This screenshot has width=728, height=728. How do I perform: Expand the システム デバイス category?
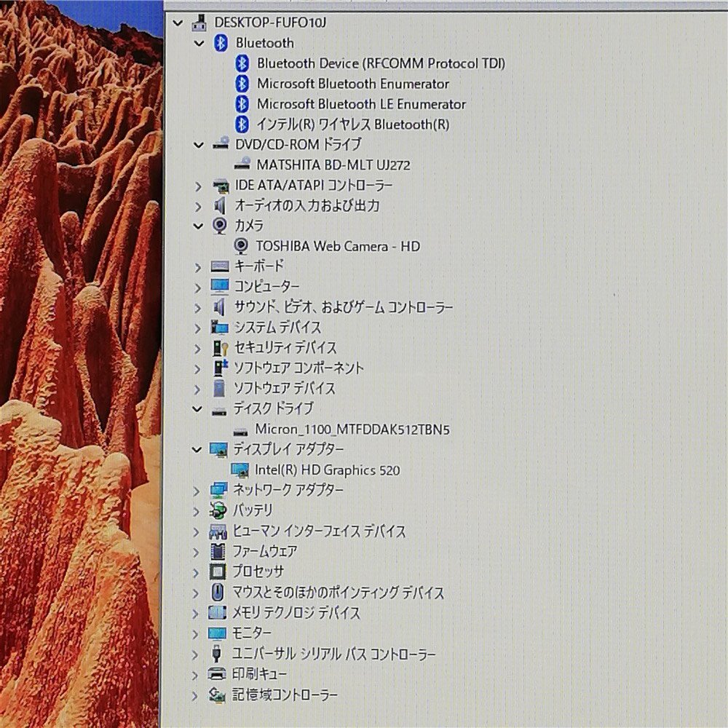[x=197, y=328]
